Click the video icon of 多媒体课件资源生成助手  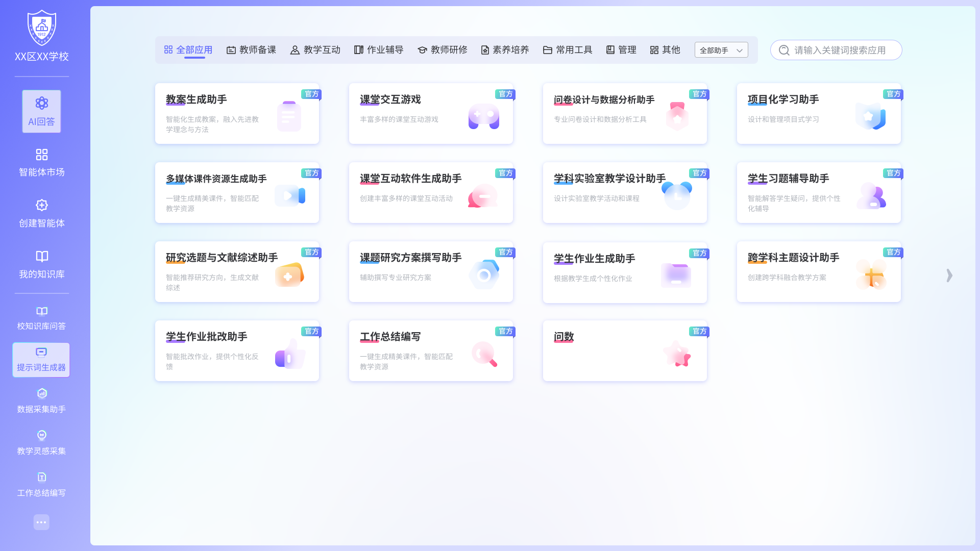290,195
